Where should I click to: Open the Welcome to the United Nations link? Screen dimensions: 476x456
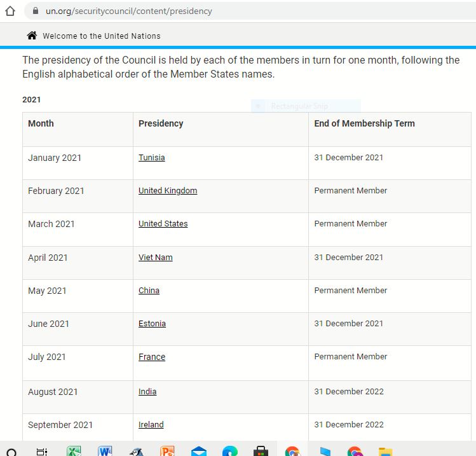pyautogui.click(x=102, y=36)
